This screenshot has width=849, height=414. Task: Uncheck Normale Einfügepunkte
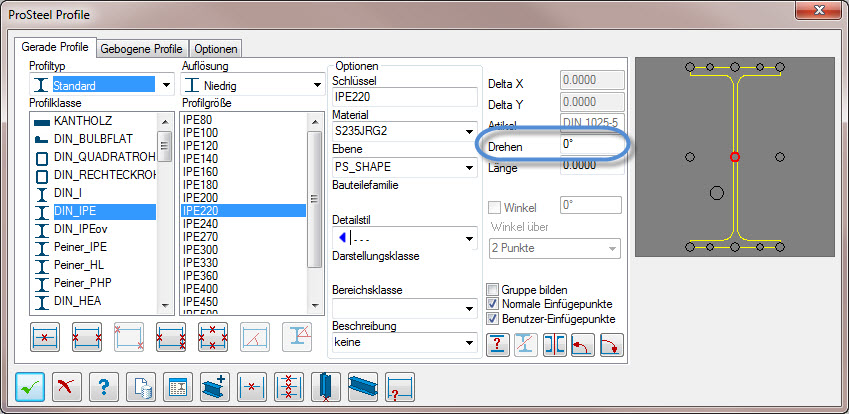[x=493, y=304]
